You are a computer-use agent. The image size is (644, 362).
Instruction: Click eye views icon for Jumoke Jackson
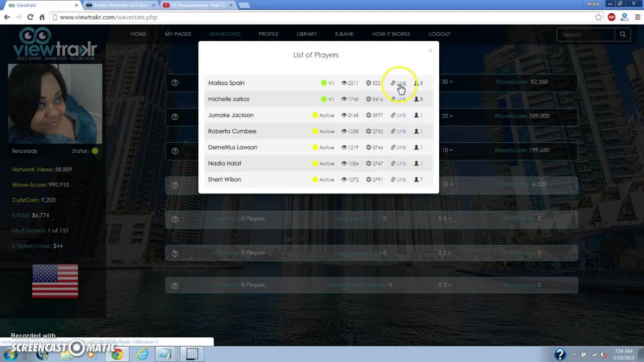point(344,115)
